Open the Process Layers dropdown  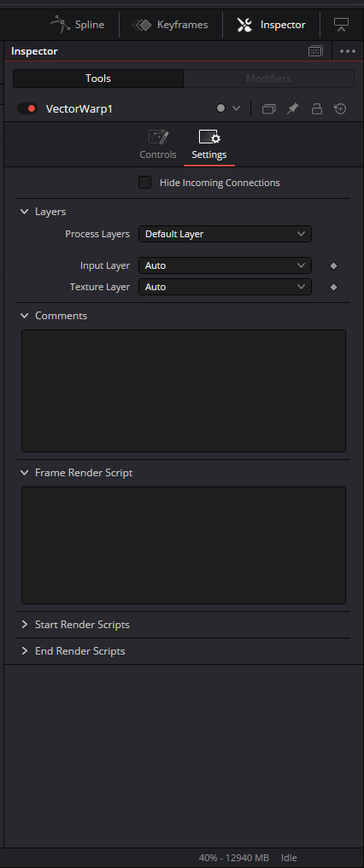click(225, 234)
